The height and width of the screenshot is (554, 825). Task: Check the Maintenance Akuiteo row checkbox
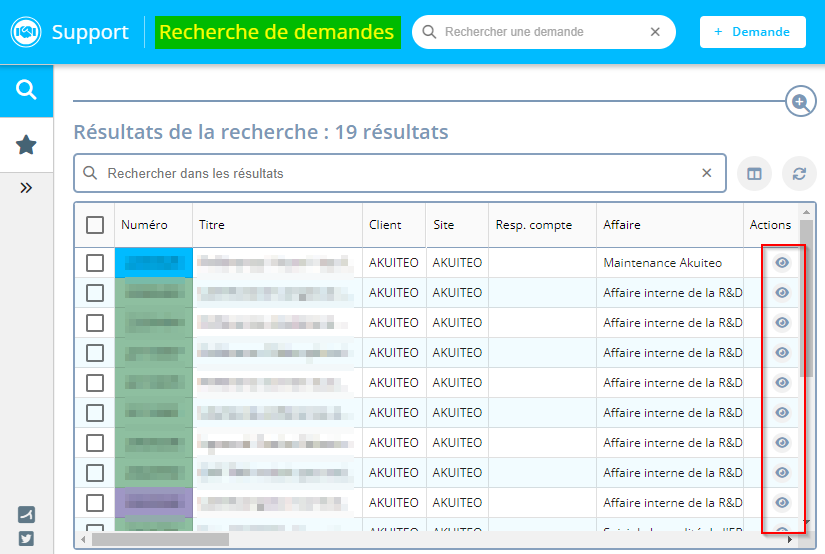click(x=95, y=263)
